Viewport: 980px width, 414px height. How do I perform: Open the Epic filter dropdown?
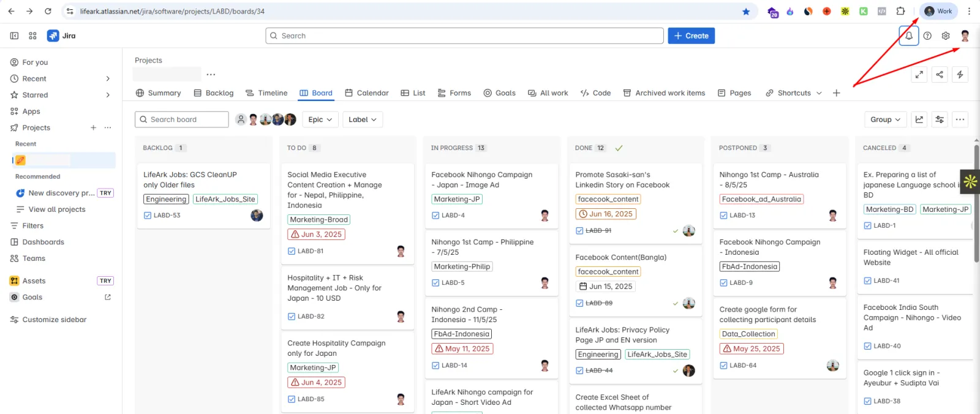(320, 119)
